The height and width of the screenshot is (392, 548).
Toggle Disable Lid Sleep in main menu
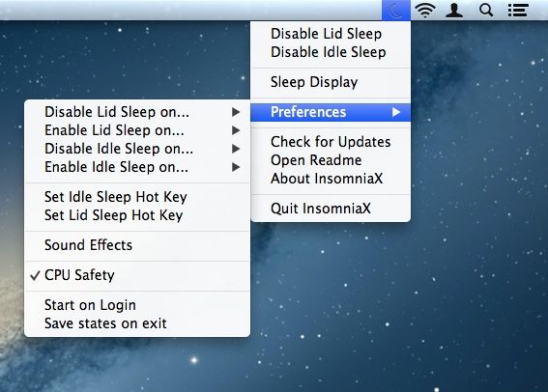[331, 34]
